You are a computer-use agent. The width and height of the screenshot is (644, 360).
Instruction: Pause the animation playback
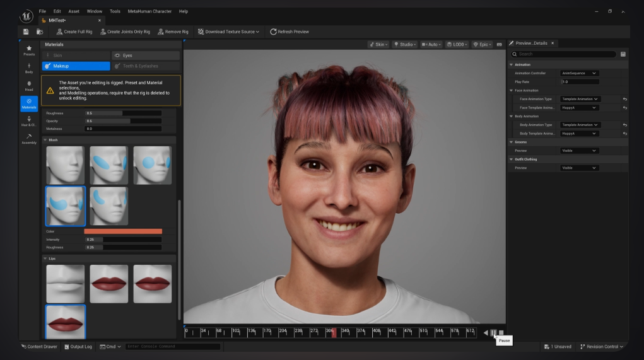pyautogui.click(x=493, y=332)
